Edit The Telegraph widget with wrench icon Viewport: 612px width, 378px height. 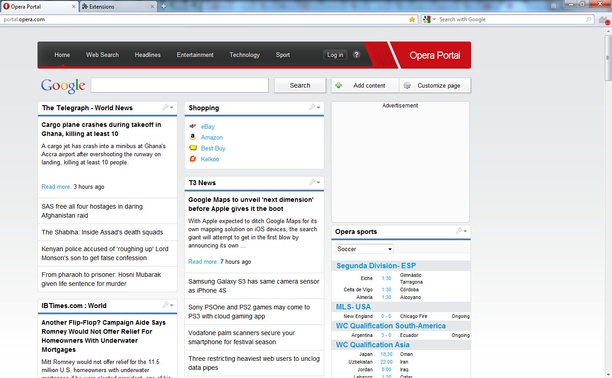[x=165, y=107]
